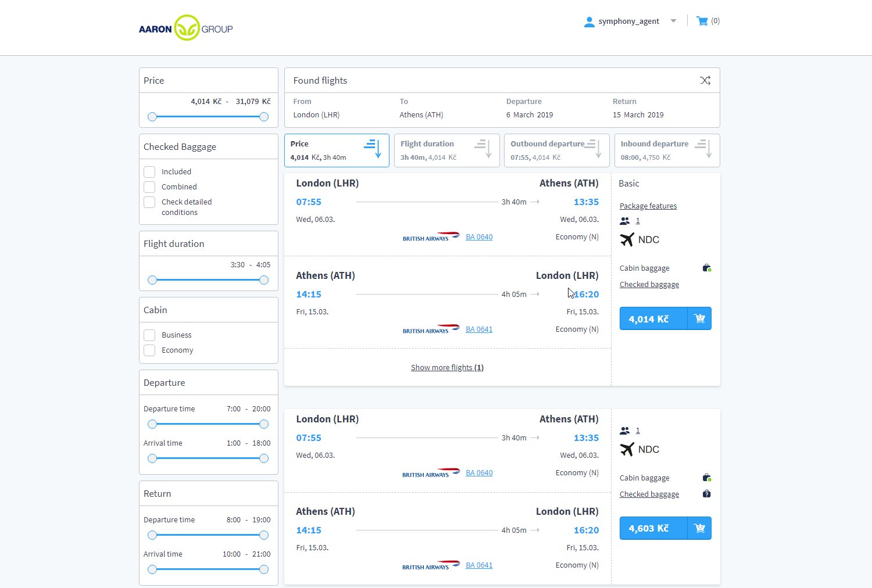Click the Aaron Group logo
The height and width of the screenshot is (588, 872).
pyautogui.click(x=185, y=28)
